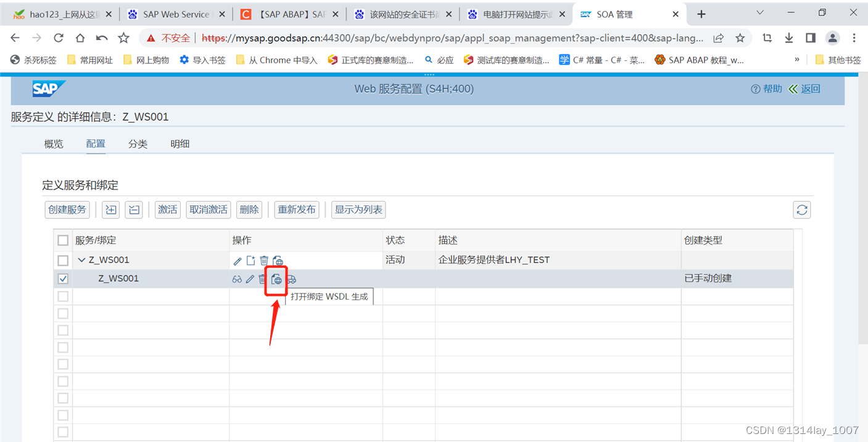Go back with the browser back arrow

(x=15, y=38)
